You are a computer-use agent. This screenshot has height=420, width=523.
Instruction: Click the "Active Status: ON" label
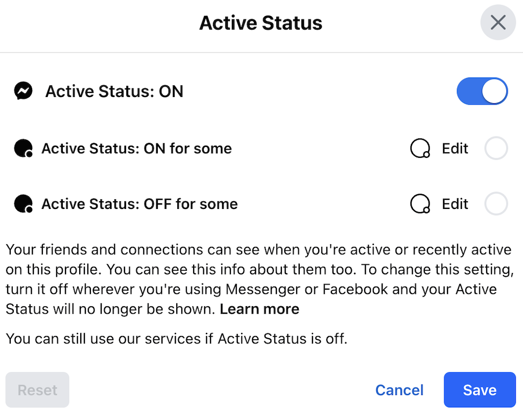click(x=114, y=91)
